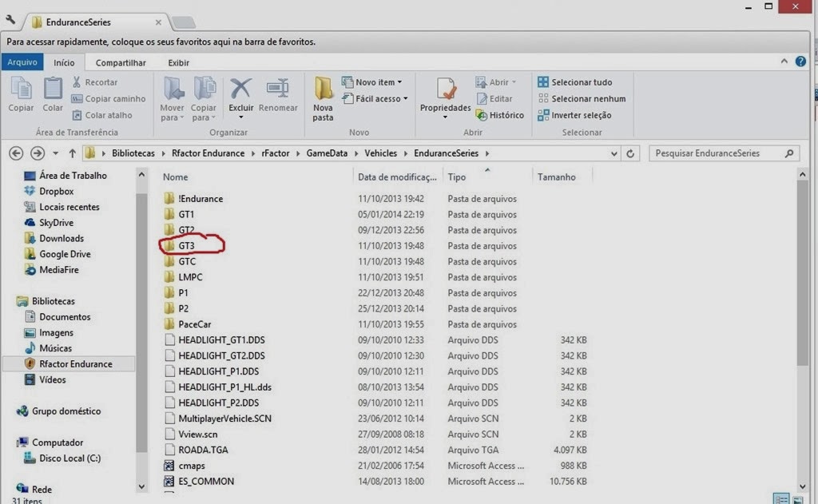Expand address bar history dropdown

pyautogui.click(x=614, y=153)
